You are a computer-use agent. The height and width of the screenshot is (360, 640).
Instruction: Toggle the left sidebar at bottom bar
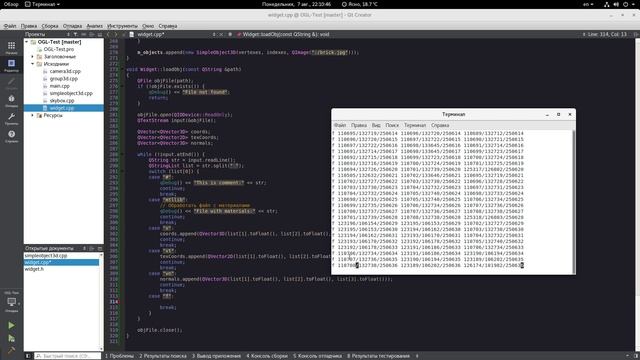tap(28, 356)
